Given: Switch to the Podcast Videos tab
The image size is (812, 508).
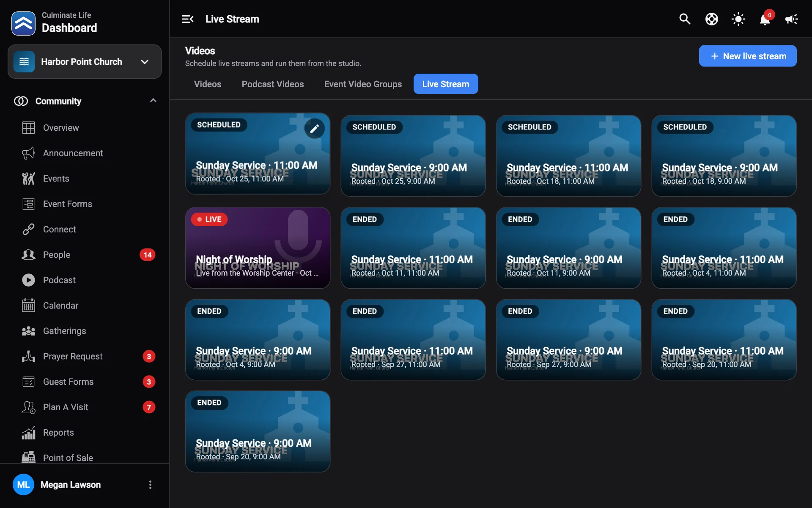Looking at the screenshot, I should coord(273,84).
